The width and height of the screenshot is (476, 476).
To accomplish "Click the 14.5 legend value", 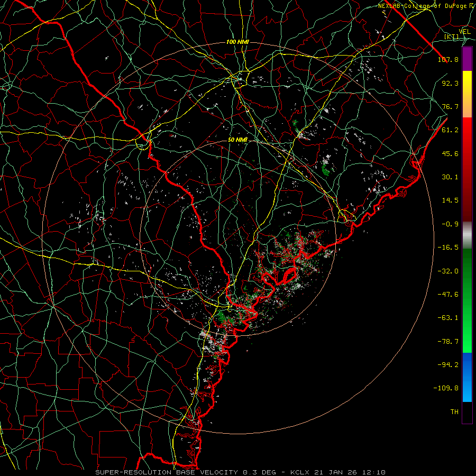I will [x=450, y=200].
